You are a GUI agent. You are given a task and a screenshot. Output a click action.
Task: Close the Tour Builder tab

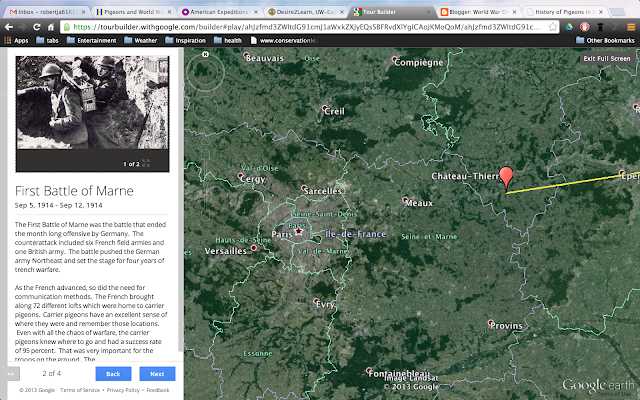tap(428, 12)
